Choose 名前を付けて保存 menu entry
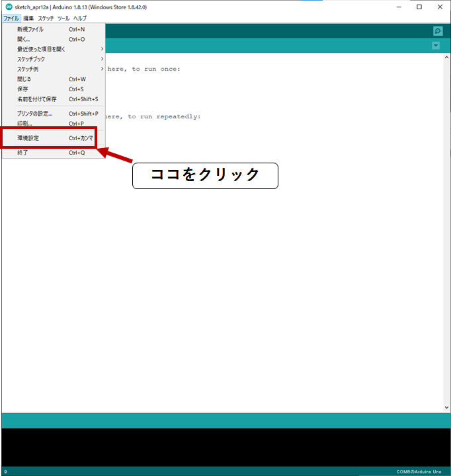451x476 pixels. [x=54, y=99]
